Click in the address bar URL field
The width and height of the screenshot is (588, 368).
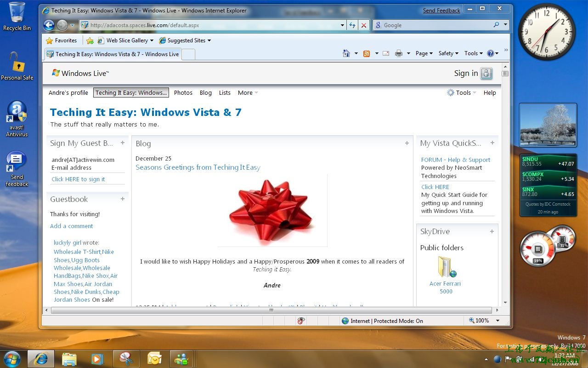pyautogui.click(x=214, y=25)
